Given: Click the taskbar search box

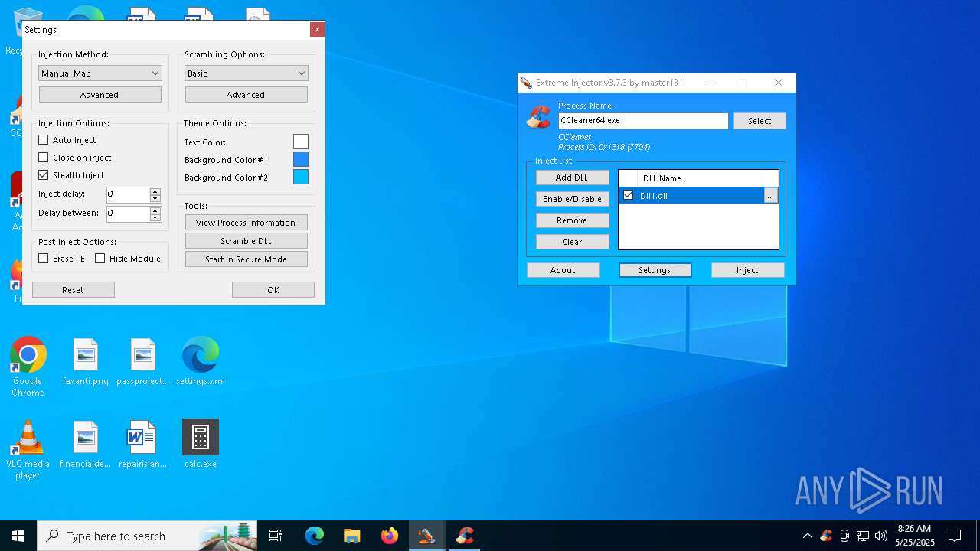Looking at the screenshot, I should (147, 536).
